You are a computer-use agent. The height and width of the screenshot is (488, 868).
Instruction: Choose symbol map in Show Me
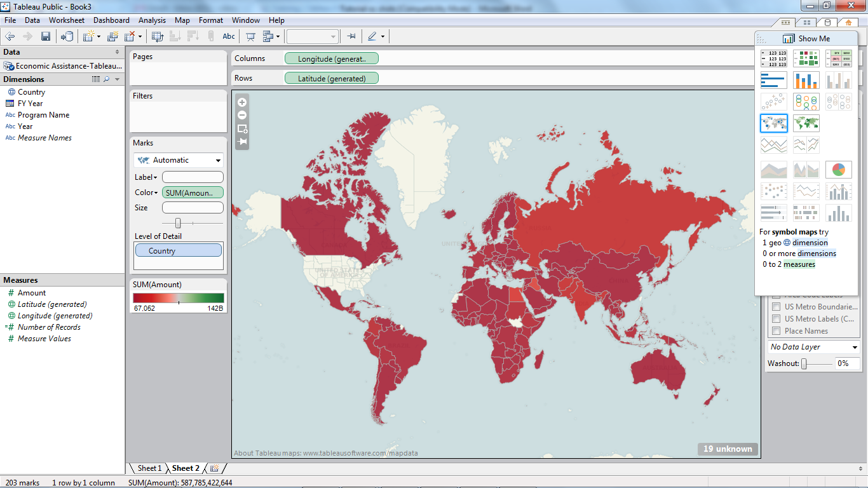pos(774,123)
